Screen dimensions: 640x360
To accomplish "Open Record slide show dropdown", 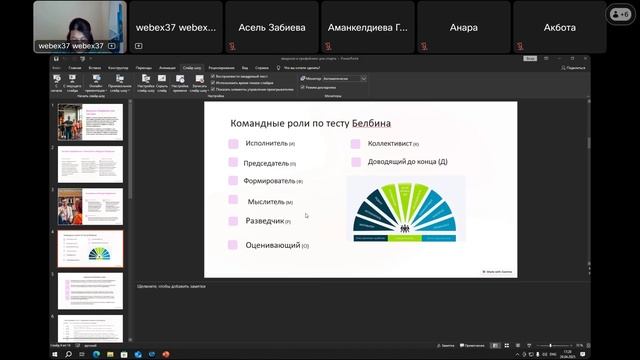I will point(199,83).
